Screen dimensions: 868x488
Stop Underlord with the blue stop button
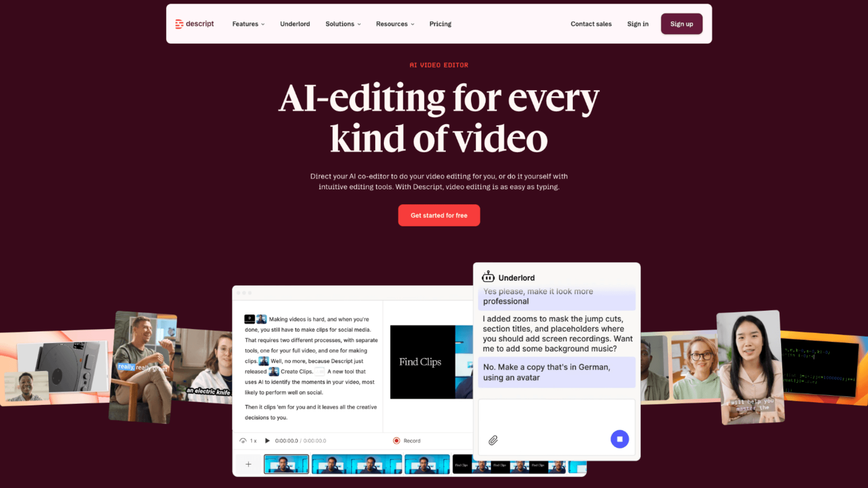619,439
